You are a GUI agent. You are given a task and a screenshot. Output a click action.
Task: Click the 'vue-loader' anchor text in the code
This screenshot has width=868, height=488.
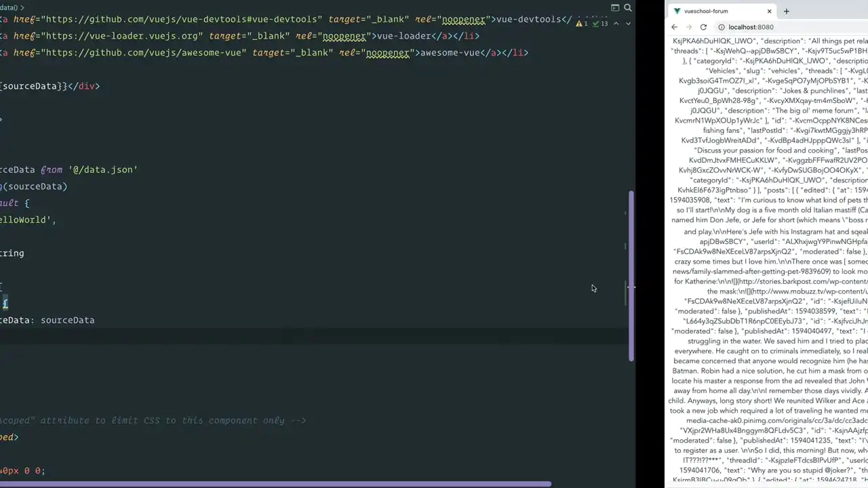point(404,36)
